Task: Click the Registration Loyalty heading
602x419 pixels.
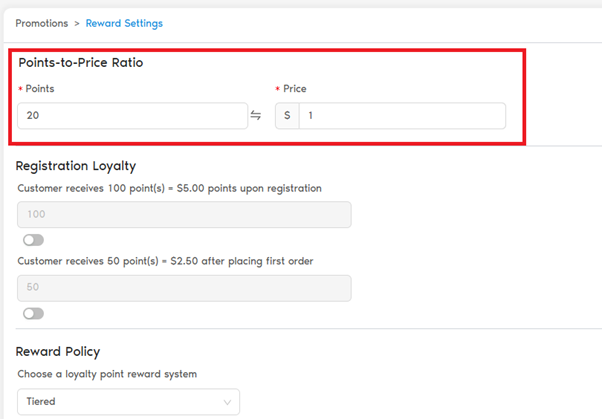Action: (76, 166)
